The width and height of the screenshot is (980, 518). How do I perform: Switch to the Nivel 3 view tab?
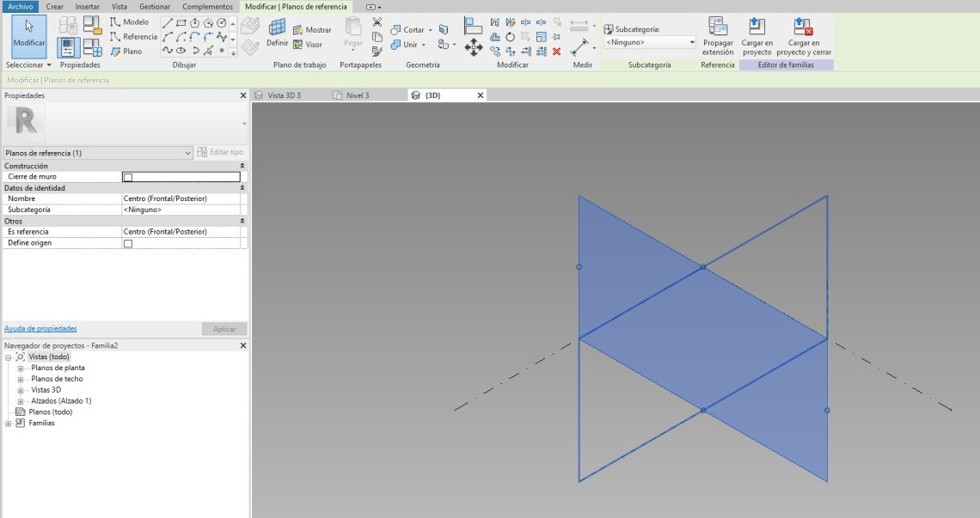pyautogui.click(x=356, y=95)
